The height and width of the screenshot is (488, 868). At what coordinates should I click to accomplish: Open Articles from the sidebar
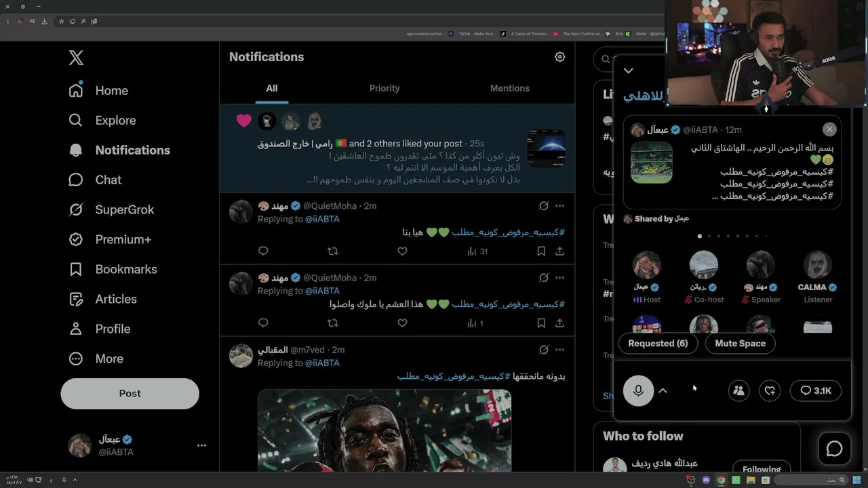102,299
